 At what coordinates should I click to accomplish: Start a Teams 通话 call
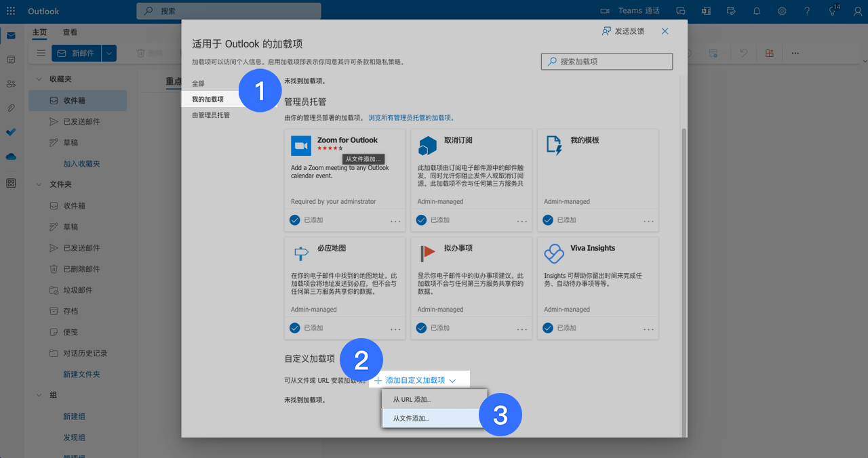[630, 11]
